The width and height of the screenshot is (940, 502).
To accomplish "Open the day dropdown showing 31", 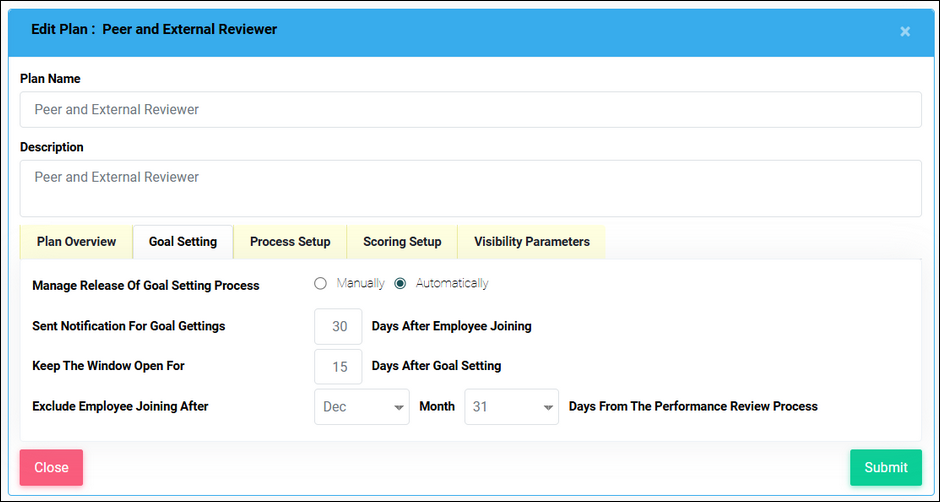I will click(511, 407).
